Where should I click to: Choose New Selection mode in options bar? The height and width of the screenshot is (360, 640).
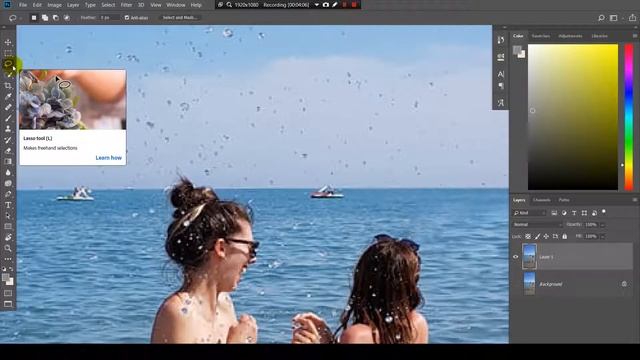click(34, 18)
